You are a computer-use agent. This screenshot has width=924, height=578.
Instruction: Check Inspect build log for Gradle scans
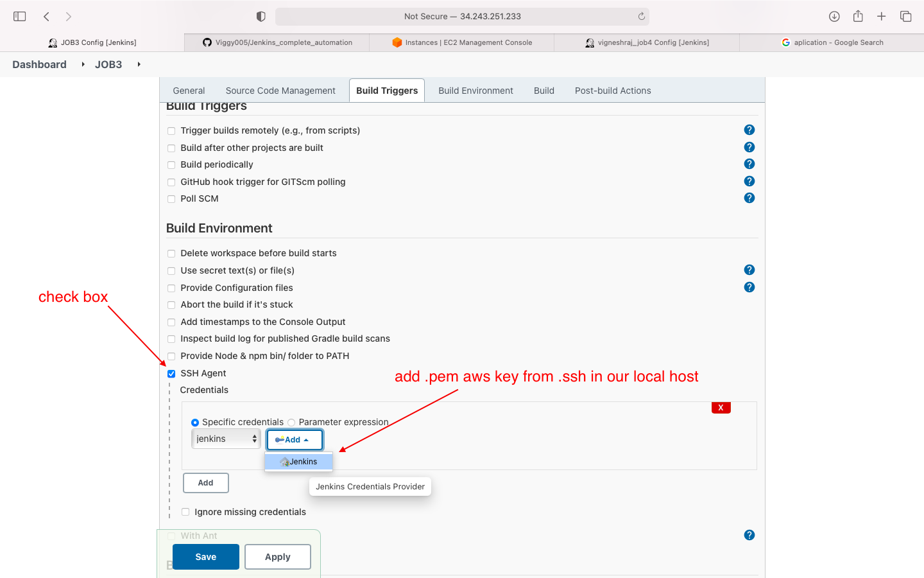click(x=171, y=339)
